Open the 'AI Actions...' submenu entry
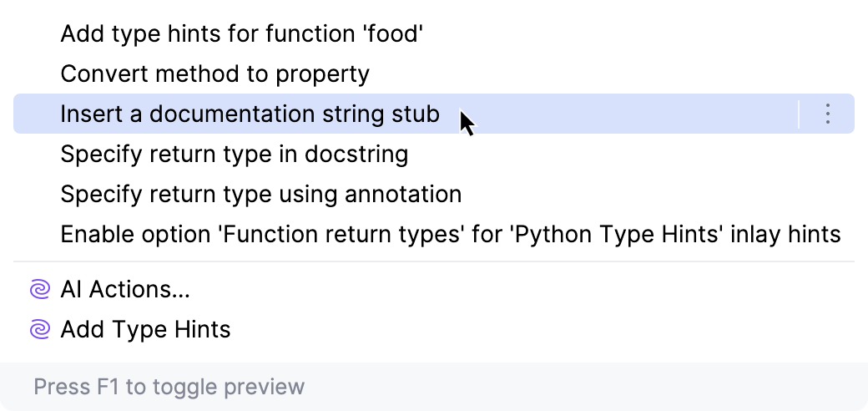The width and height of the screenshot is (868, 411). point(125,290)
